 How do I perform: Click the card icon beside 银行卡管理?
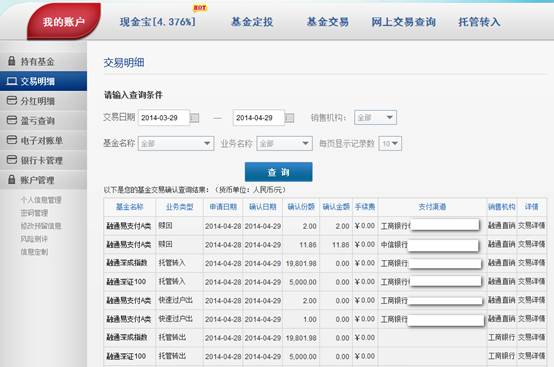(x=12, y=160)
